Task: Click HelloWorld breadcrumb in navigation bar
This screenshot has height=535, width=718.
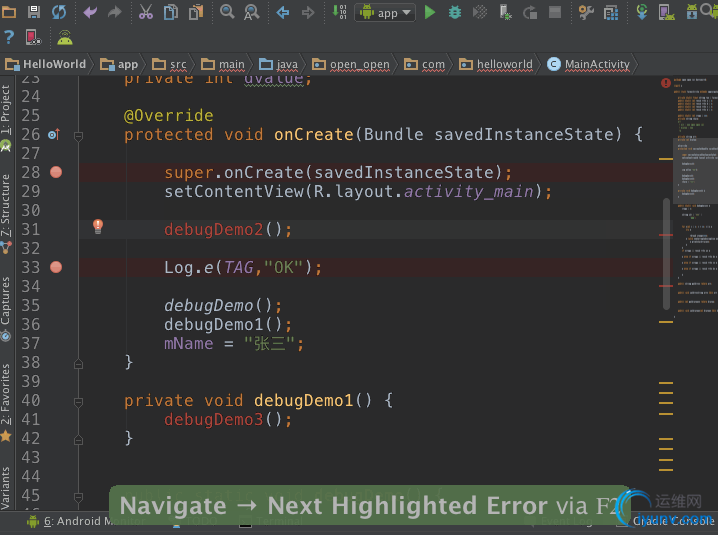Action: point(46,64)
